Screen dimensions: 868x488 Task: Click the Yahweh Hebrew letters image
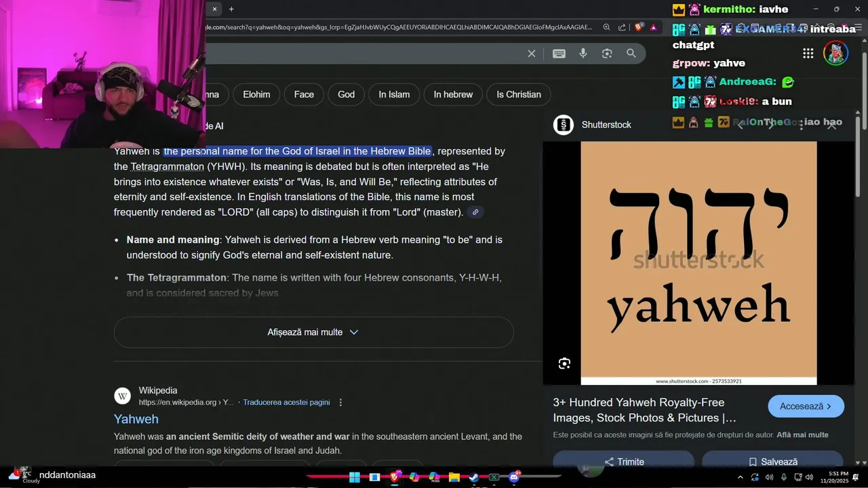click(x=698, y=263)
